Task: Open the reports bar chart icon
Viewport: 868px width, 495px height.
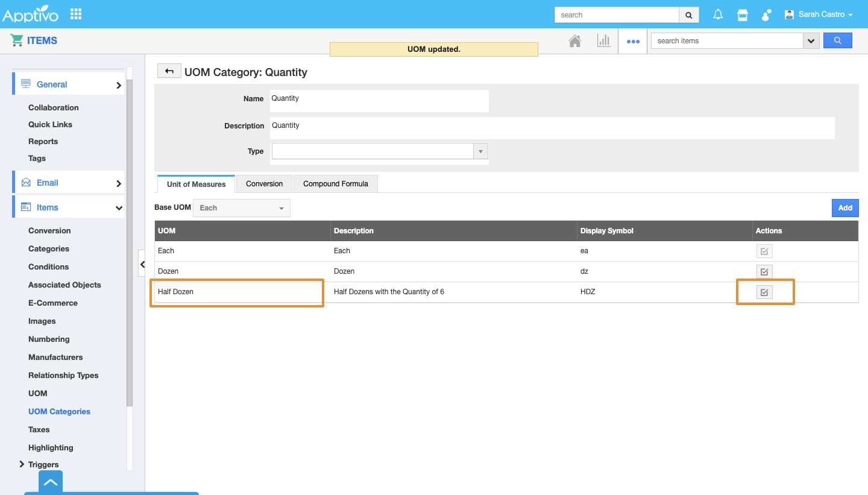Action: point(603,41)
